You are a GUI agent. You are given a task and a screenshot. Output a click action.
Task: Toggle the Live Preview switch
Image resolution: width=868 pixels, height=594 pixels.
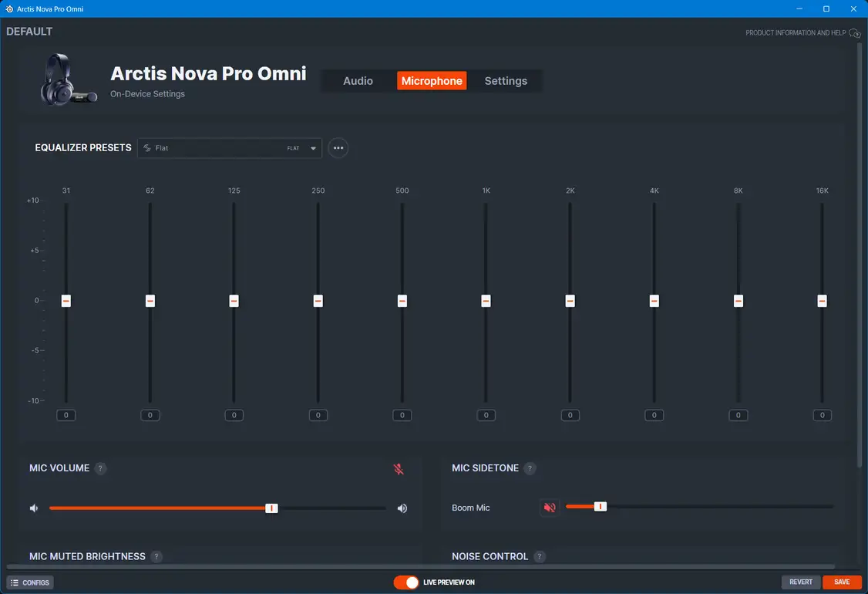pyautogui.click(x=406, y=582)
